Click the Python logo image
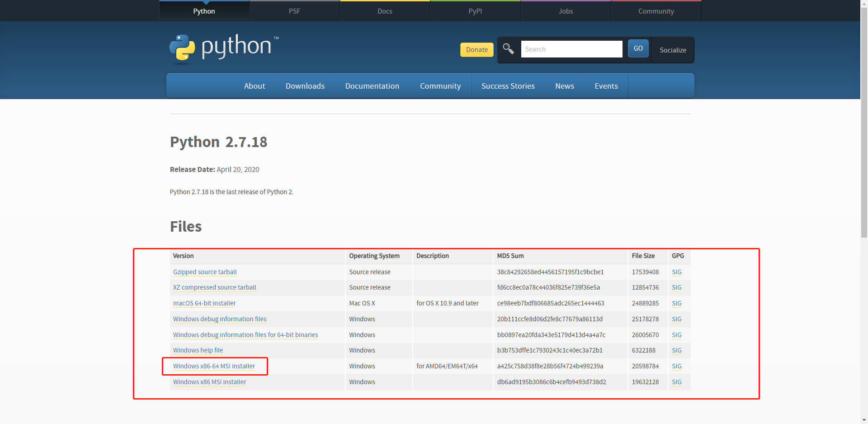 coord(224,48)
